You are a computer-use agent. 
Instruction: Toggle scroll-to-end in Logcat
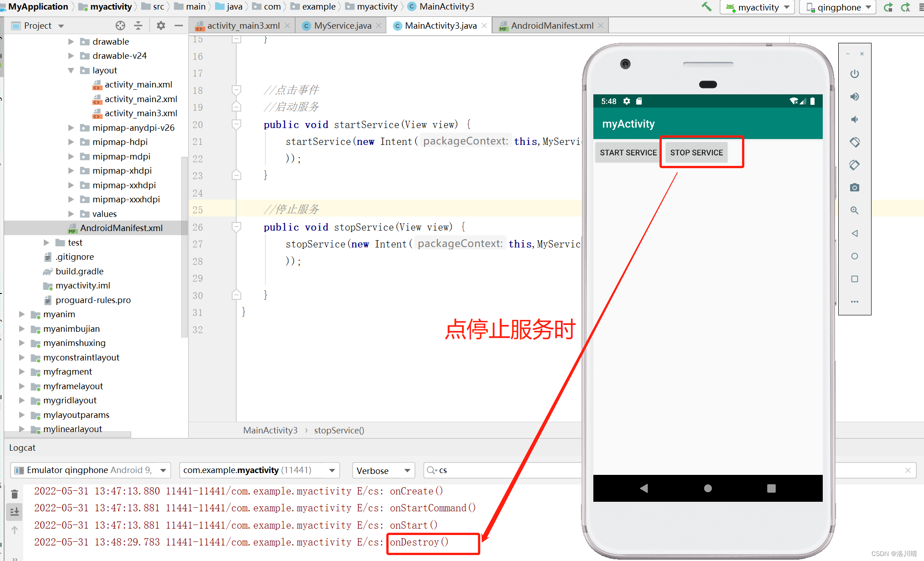click(14, 512)
